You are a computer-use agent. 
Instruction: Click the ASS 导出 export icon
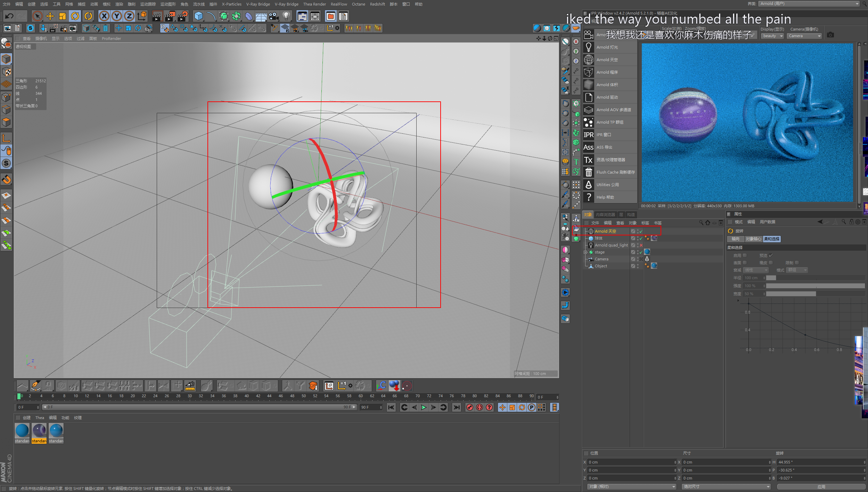click(589, 147)
